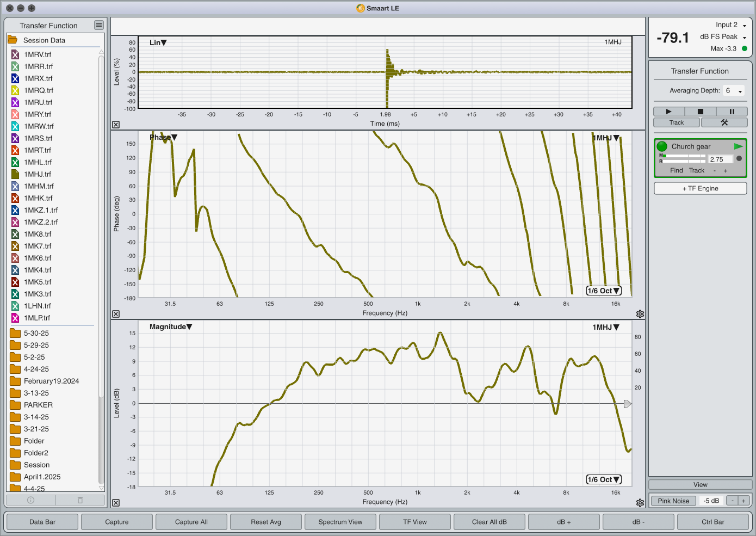Open the Phase pane 1MHJ trace dropdown
The image size is (756, 536).
(606, 138)
